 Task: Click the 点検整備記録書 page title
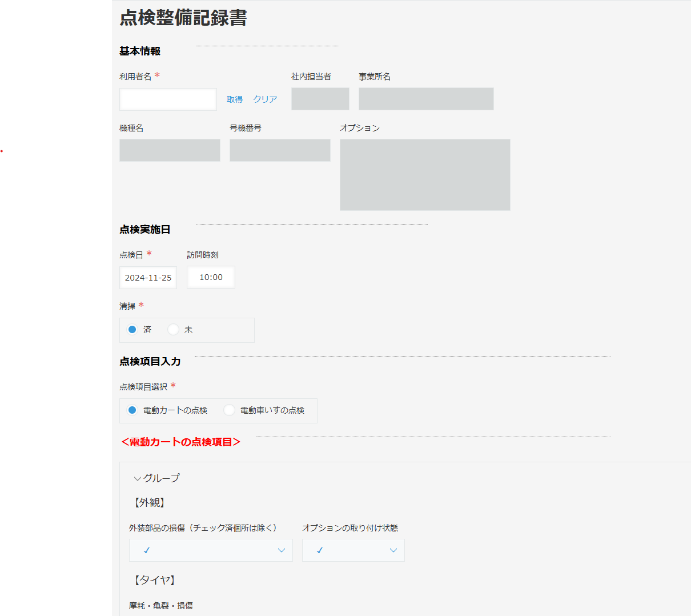[183, 18]
